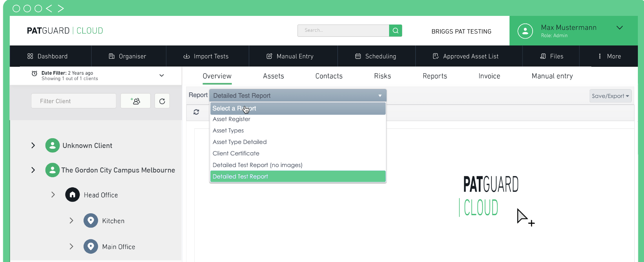Image resolution: width=644 pixels, height=262 pixels.
Task: Click the refresh clients icon button
Action: click(162, 101)
